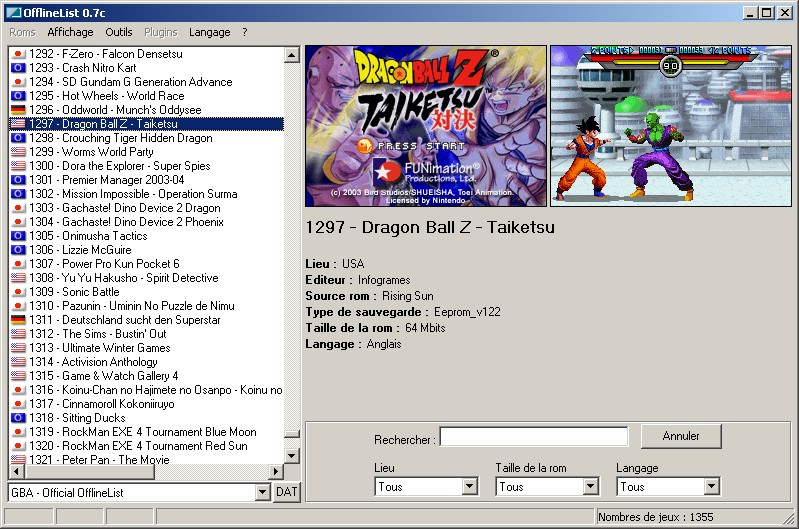Click the Europe flag icon beside Sitting Ducks
The image size is (799, 529).
pos(18,418)
